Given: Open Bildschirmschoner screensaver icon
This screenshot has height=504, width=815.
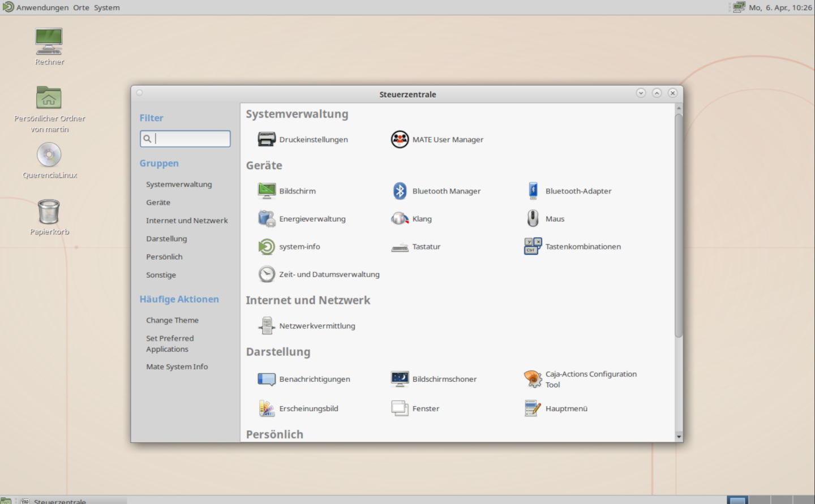Looking at the screenshot, I should click(400, 379).
